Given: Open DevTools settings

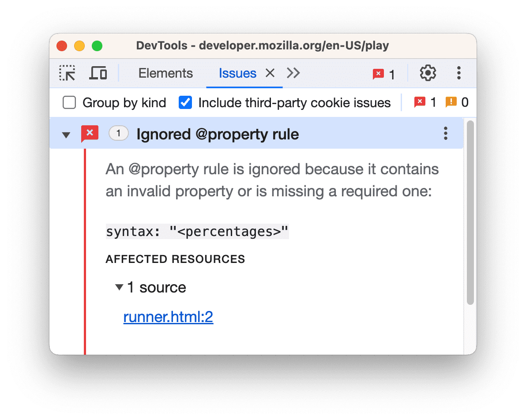Looking at the screenshot, I should point(427,73).
